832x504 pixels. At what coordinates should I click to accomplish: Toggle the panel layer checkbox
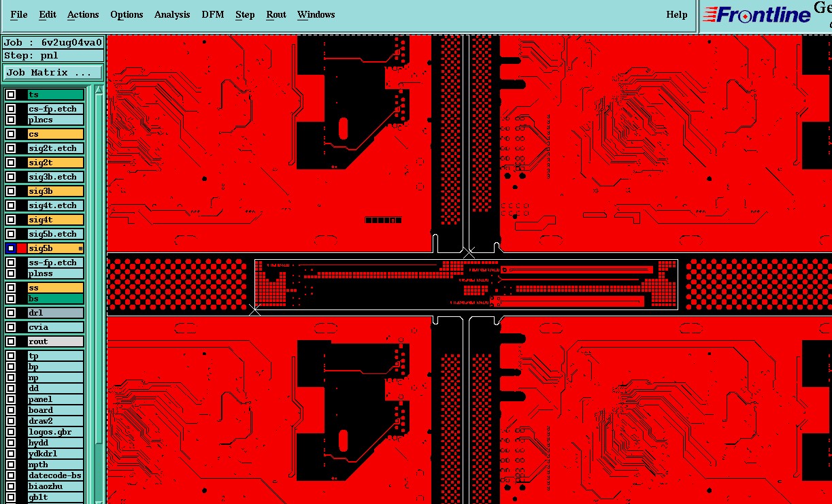(11, 399)
